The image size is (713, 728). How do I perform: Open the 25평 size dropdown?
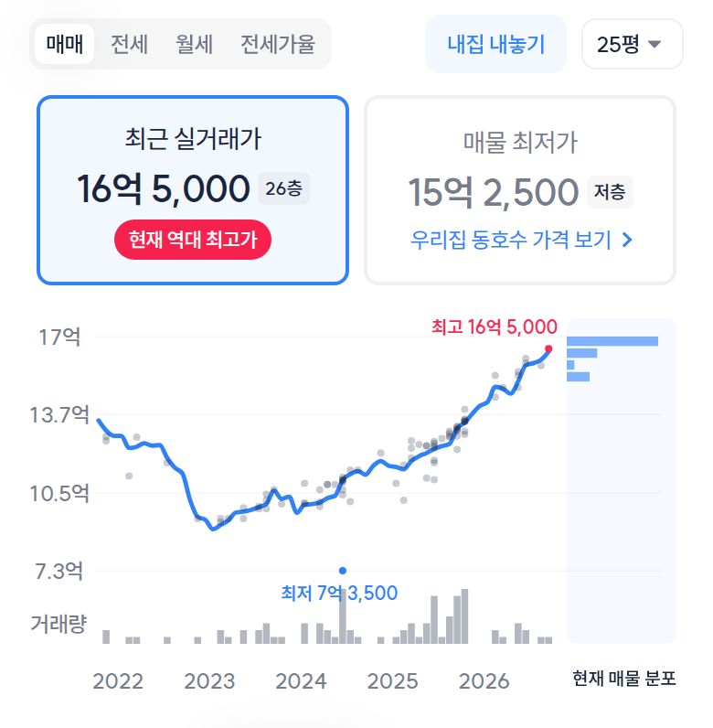[x=633, y=44]
